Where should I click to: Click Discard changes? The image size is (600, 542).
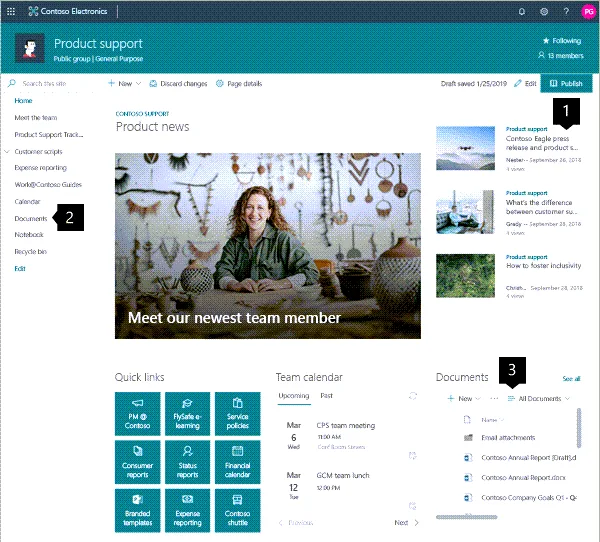tap(178, 83)
